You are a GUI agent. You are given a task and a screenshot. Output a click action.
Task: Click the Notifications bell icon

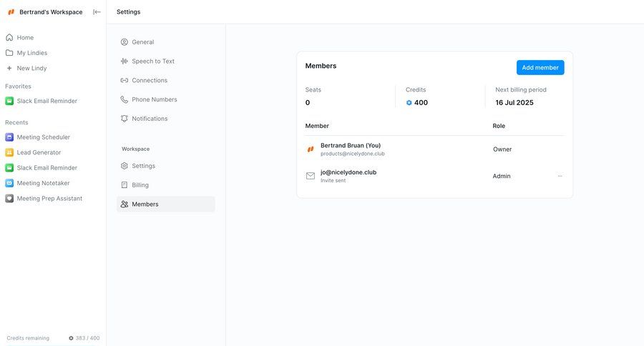(x=124, y=118)
